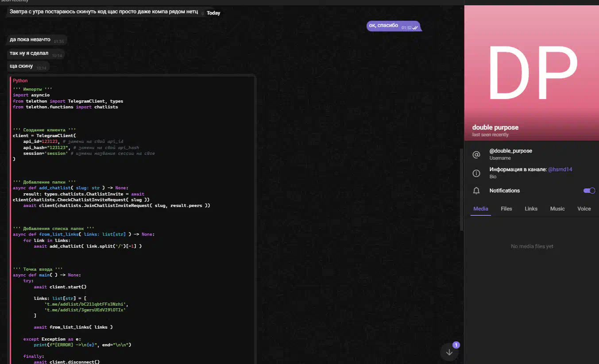Toggle the Notifications switch off
Viewport: 599px width, 364px height.
[x=589, y=191]
